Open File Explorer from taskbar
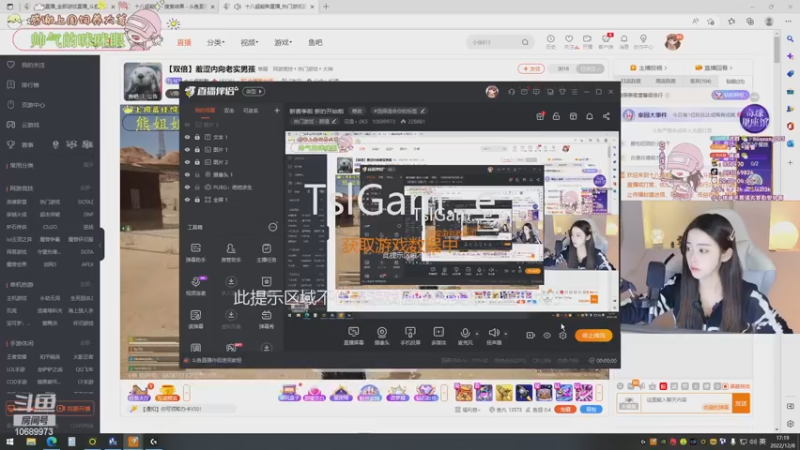The image size is (800, 450). tap(31, 442)
